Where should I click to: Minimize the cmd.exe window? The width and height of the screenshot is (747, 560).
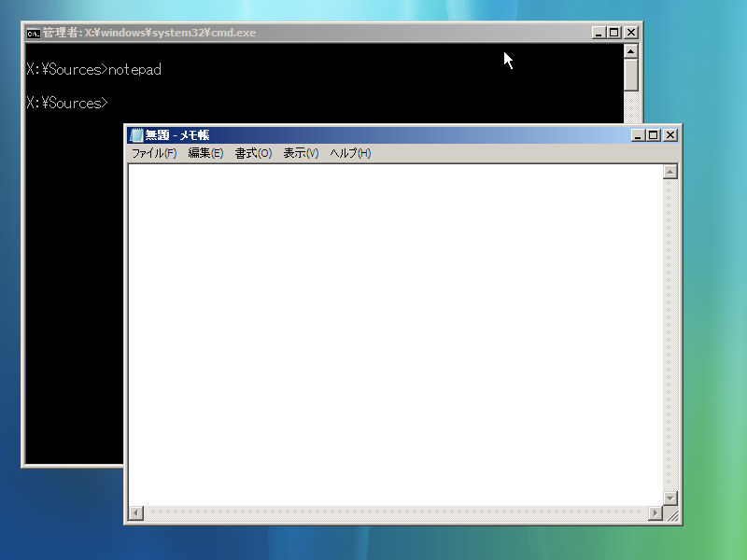599,33
